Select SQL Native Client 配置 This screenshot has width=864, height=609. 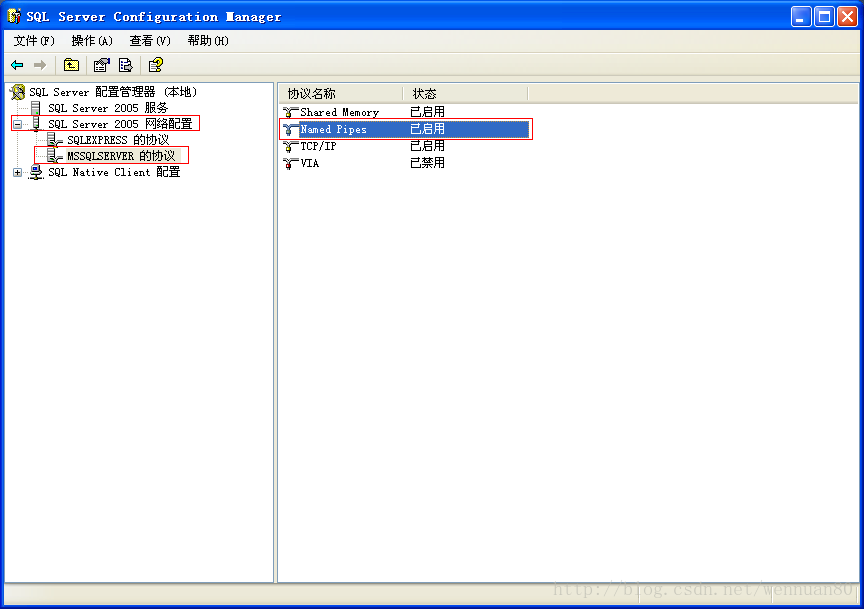(x=114, y=173)
